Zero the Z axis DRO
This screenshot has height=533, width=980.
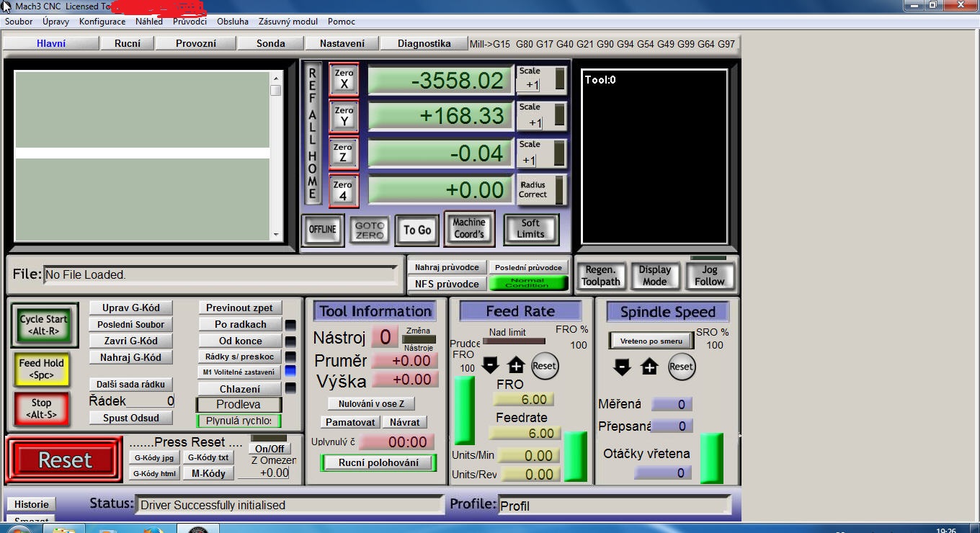[x=344, y=153]
